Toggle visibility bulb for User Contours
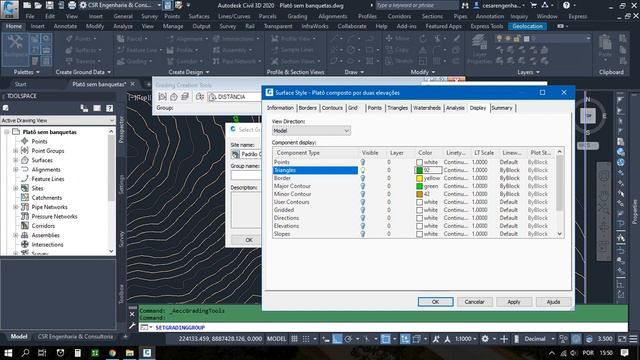 pos(362,202)
